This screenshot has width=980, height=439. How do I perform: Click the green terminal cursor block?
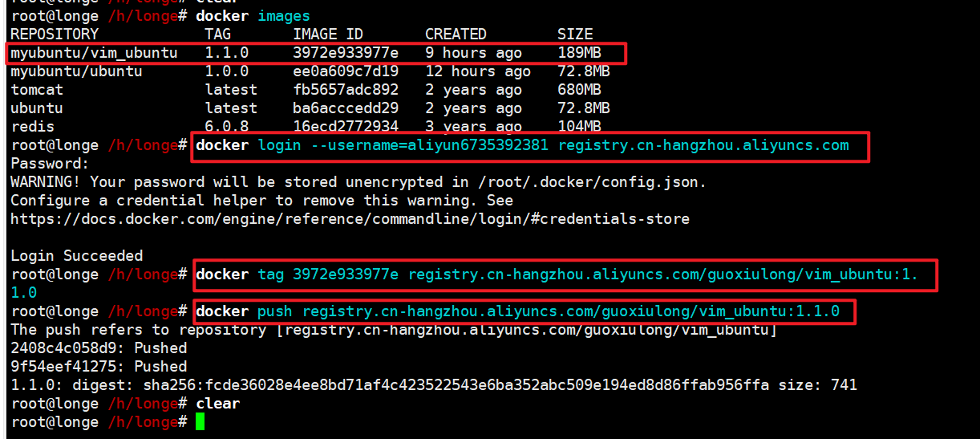coord(200,422)
